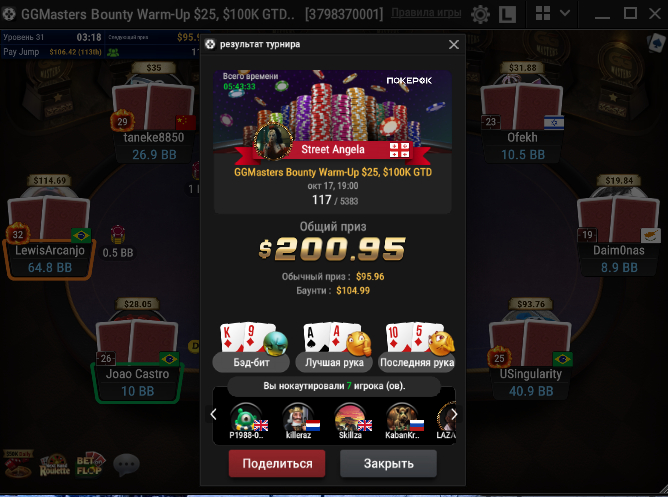Launch the Bet on Flop icon
The height and width of the screenshot is (497, 668).
(x=90, y=465)
